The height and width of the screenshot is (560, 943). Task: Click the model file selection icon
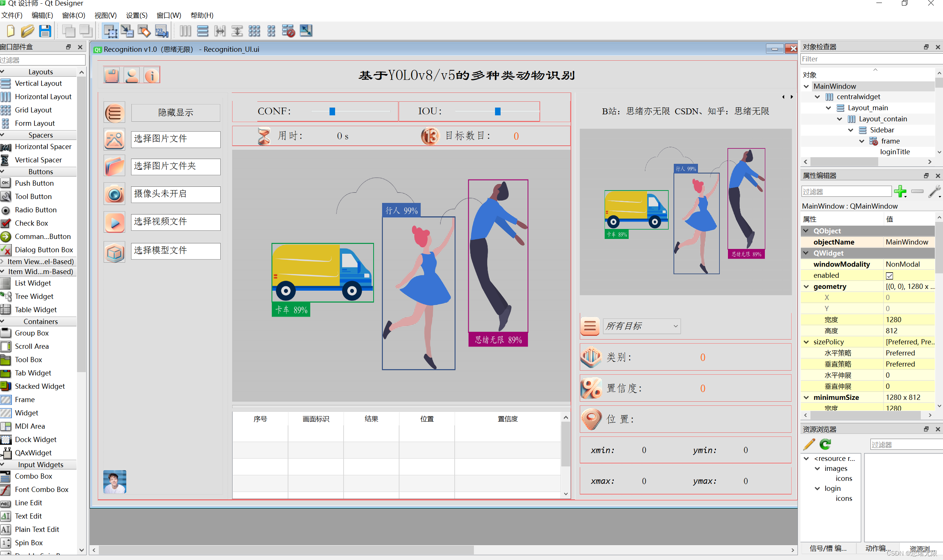[113, 250]
